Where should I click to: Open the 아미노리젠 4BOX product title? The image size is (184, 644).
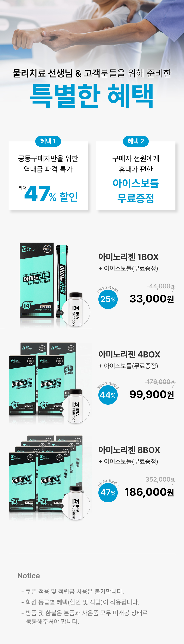(129, 354)
